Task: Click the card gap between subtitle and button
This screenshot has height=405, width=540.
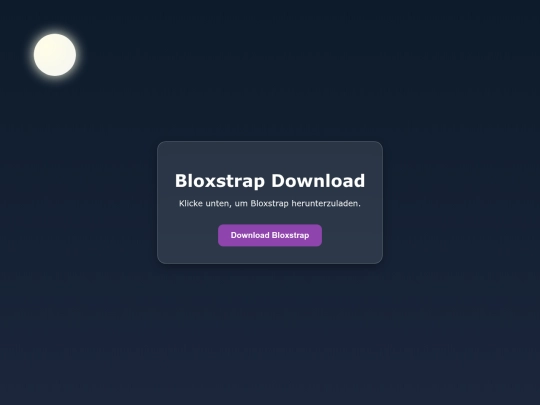Action: click(x=270, y=216)
